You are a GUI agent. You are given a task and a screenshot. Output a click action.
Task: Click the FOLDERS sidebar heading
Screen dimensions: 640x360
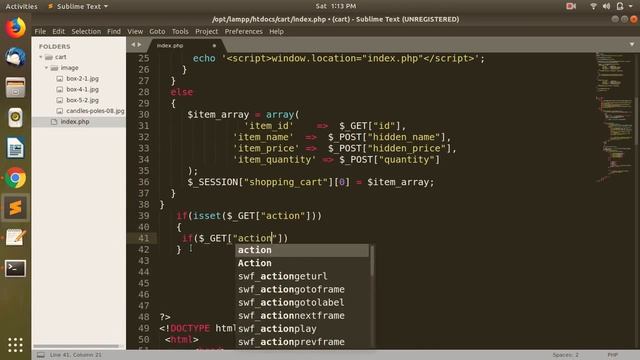click(55, 47)
